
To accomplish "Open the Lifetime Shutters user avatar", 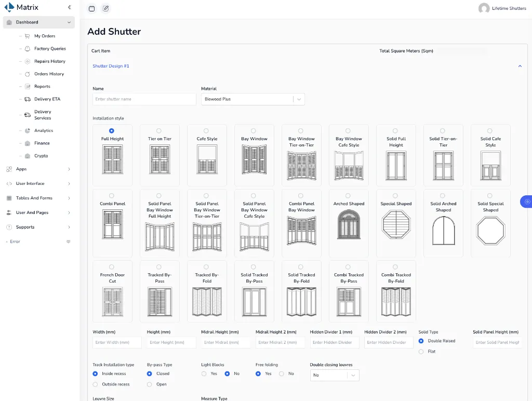I will click(x=484, y=8).
